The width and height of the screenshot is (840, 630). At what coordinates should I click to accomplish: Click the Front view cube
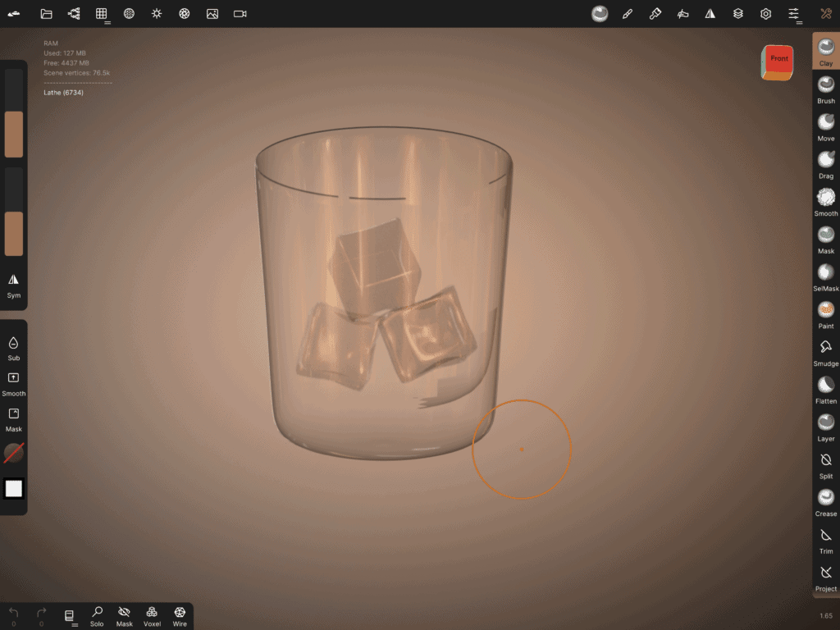click(x=778, y=61)
